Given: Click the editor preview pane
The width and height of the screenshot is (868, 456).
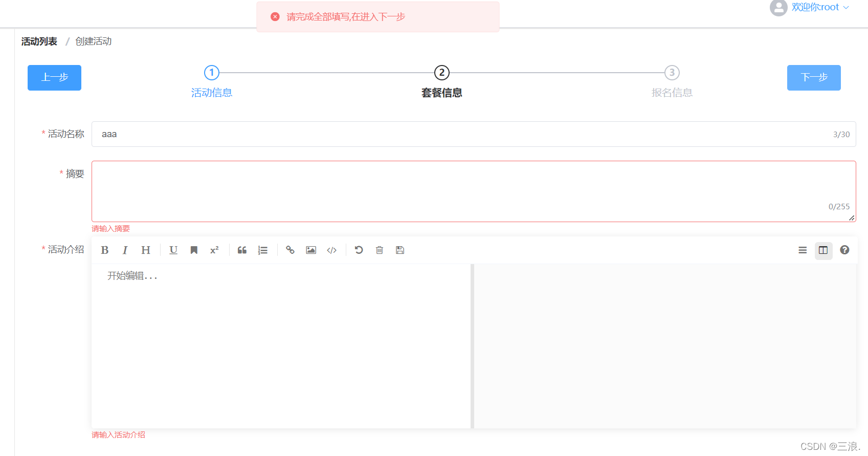Looking at the screenshot, I should (665, 346).
